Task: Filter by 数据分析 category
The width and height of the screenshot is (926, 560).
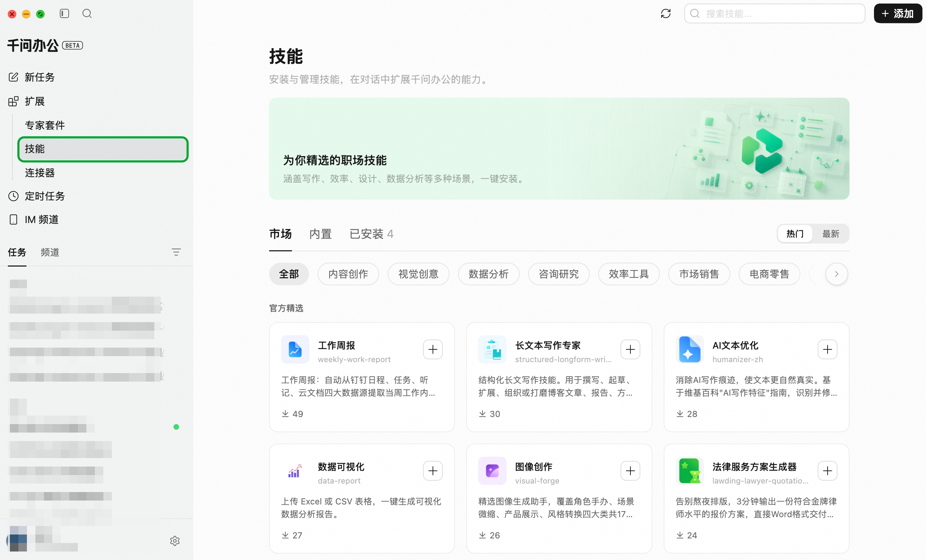Action: 488,274
